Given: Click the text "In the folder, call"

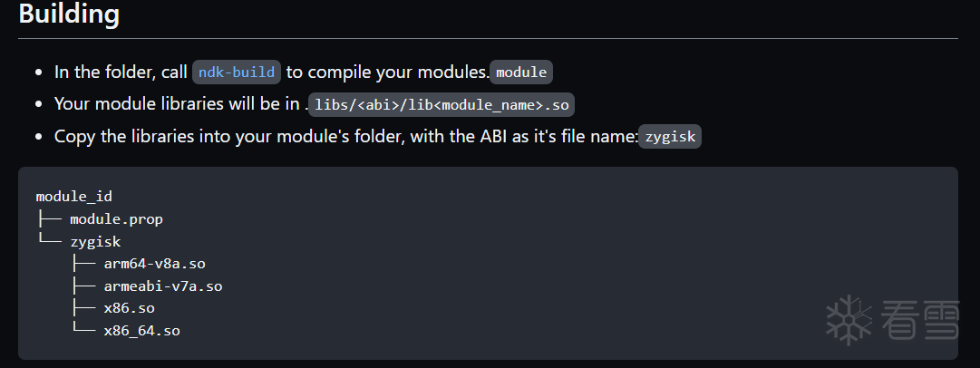Looking at the screenshot, I should pos(121,72).
